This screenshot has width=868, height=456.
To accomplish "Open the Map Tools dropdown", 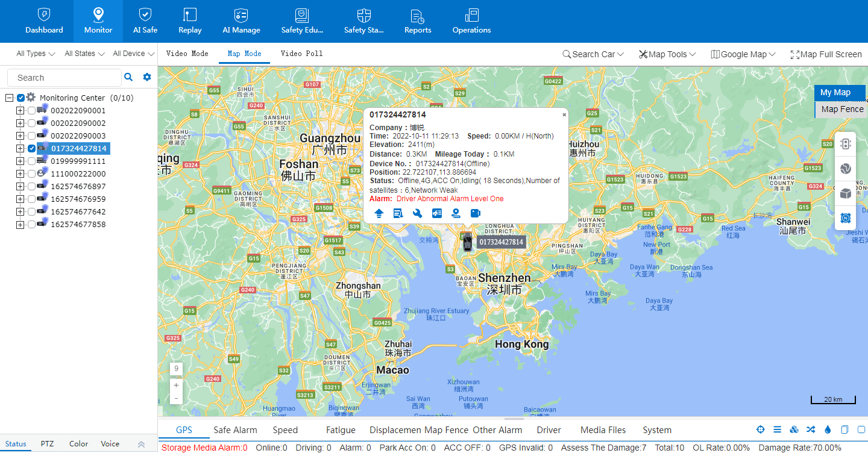I will [667, 54].
